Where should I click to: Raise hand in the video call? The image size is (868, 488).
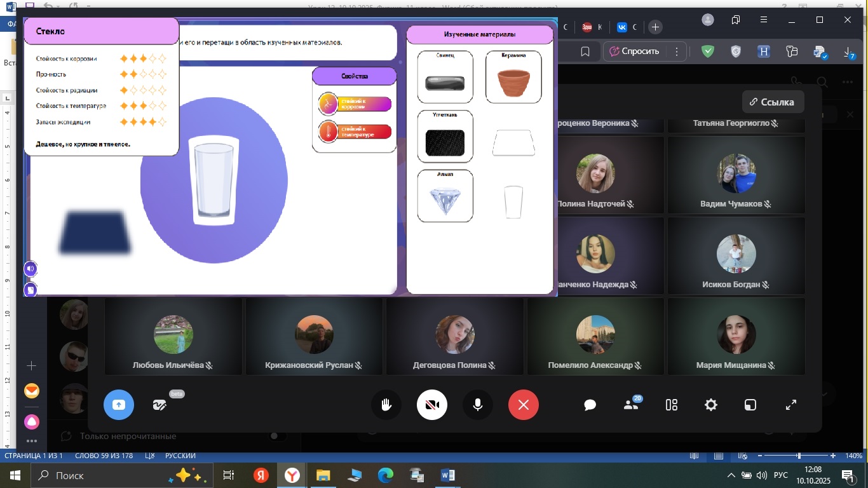pyautogui.click(x=386, y=405)
